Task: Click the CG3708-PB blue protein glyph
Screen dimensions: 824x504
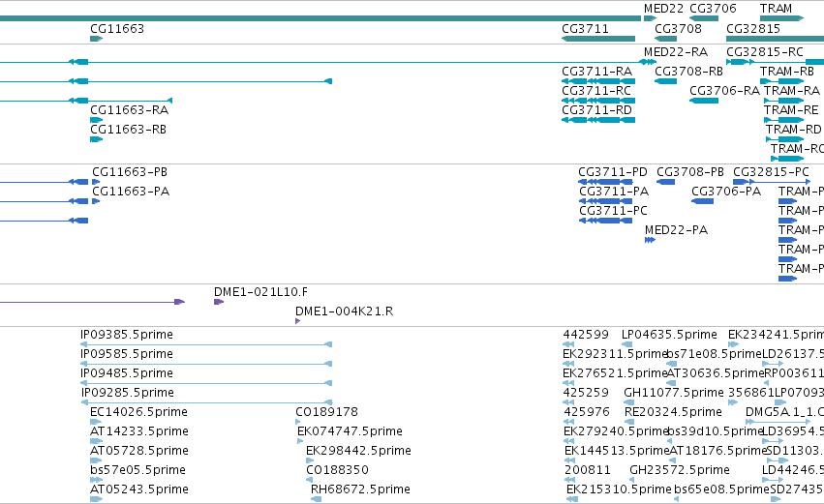Action: [x=665, y=182]
